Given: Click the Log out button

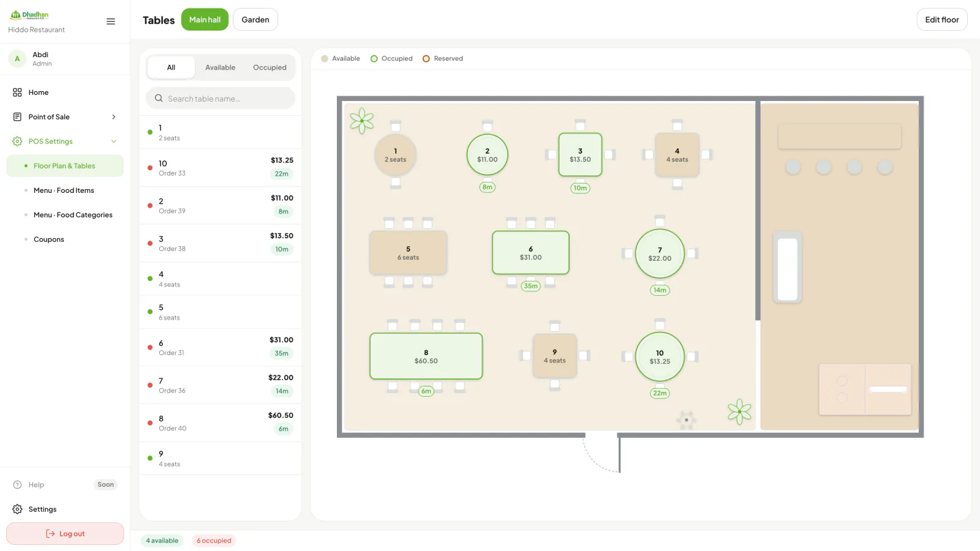Looking at the screenshot, I should 65,534.
